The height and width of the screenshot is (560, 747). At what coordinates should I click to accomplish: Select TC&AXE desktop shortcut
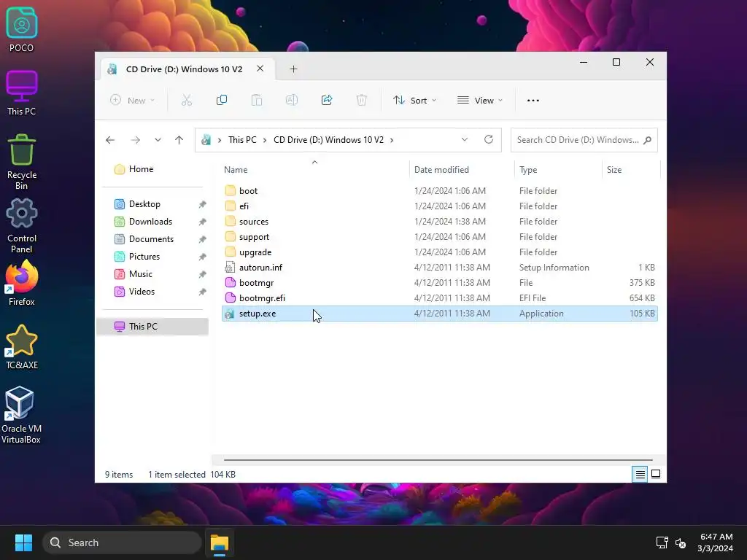click(x=21, y=347)
